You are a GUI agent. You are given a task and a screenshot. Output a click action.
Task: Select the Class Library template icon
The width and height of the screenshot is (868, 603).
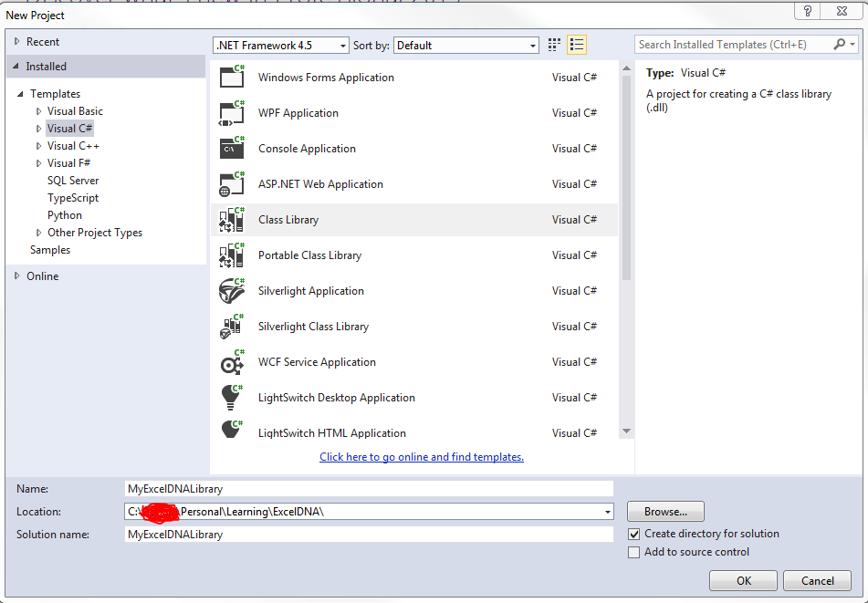[231, 219]
